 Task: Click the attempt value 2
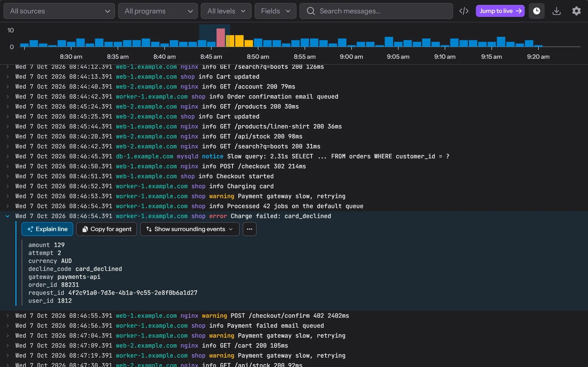59,253
